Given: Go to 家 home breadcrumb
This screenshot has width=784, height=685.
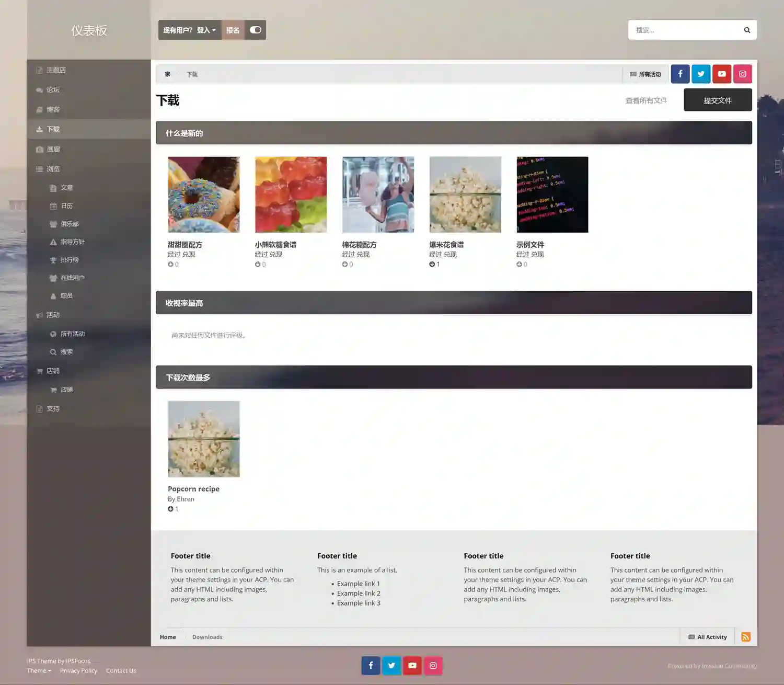Looking at the screenshot, I should (x=168, y=74).
